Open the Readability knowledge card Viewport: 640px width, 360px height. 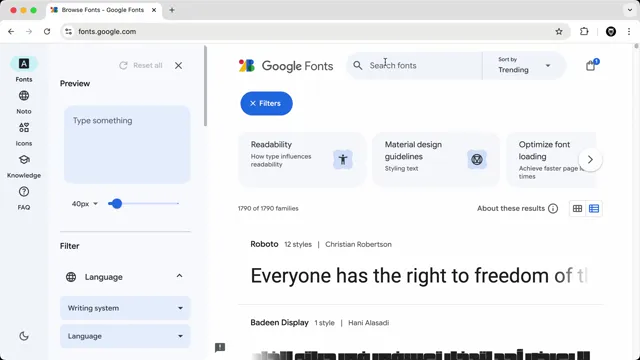coord(302,160)
